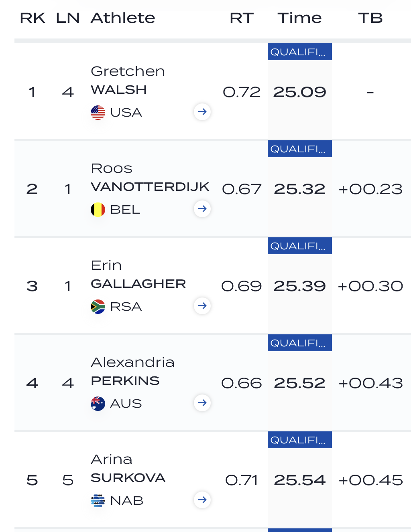Sort results by the Time column header
The width and height of the screenshot is (411, 532).
[x=299, y=18]
